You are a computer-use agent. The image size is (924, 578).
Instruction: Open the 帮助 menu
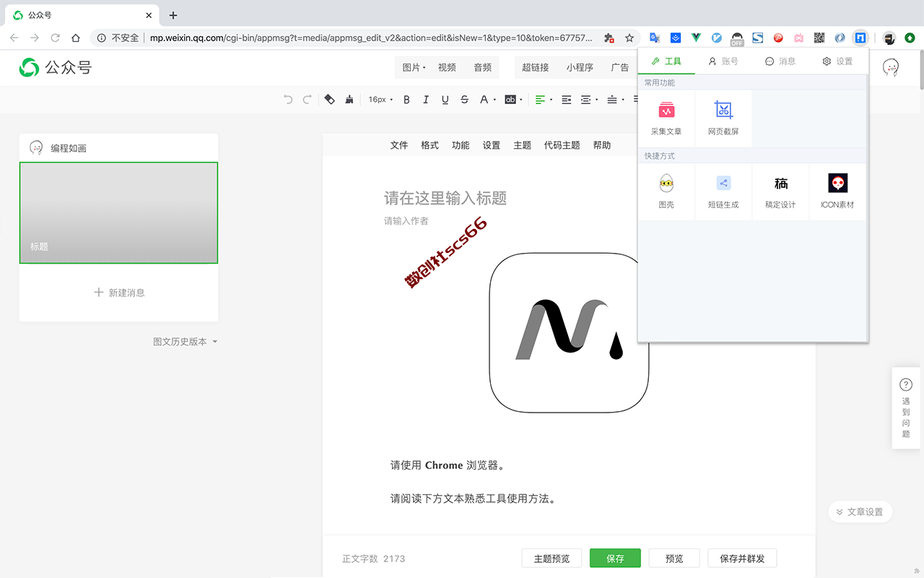(601, 145)
